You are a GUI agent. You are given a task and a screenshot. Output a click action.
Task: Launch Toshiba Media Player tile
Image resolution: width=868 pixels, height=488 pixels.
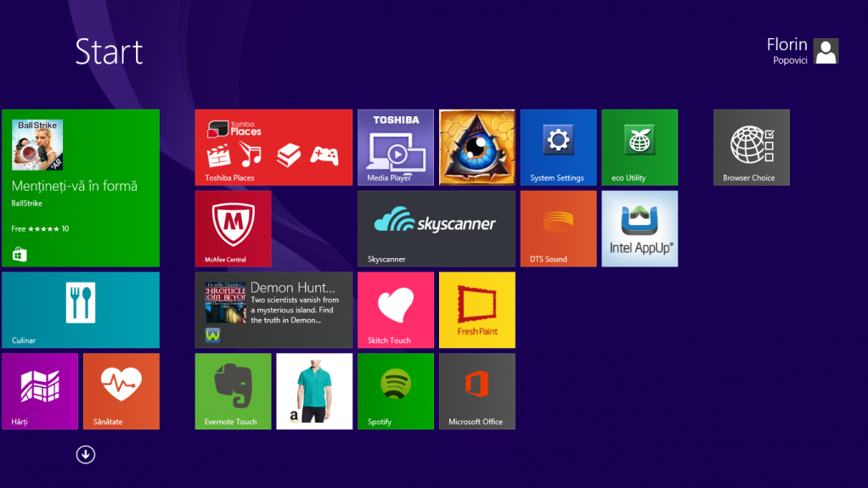pyautogui.click(x=396, y=147)
